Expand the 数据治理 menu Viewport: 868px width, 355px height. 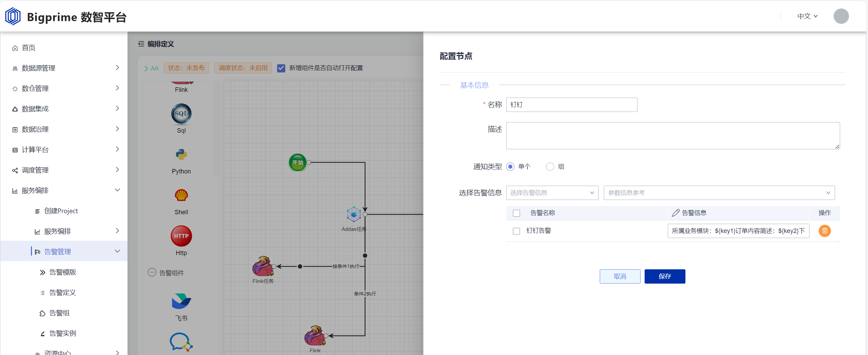[x=64, y=129]
